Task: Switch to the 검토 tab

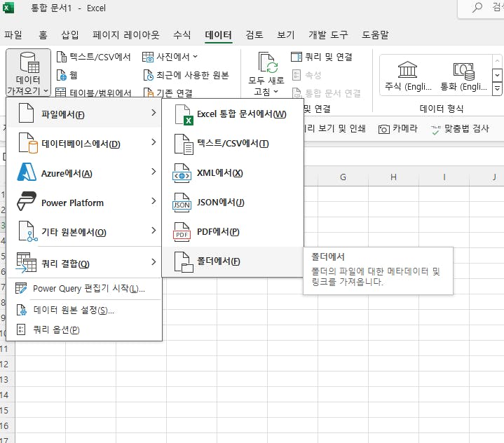Action: pyautogui.click(x=254, y=35)
